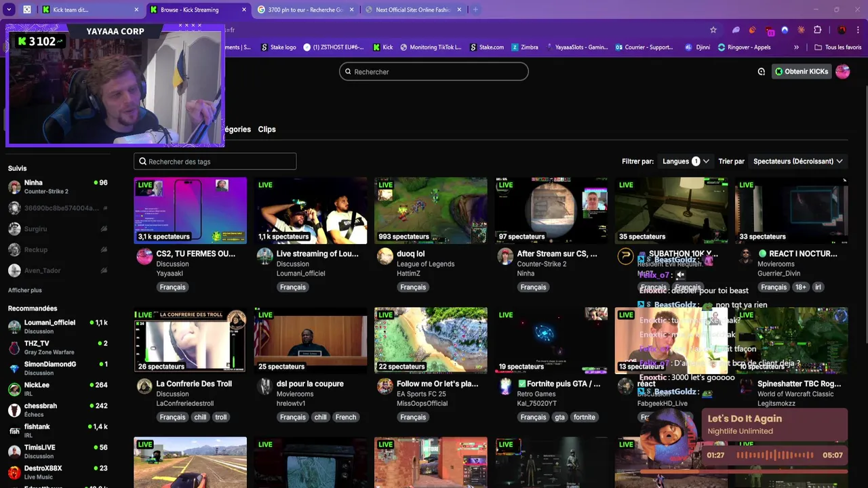Open the NickLee recommended channel
The width and height of the screenshot is (868, 488).
tap(58, 389)
